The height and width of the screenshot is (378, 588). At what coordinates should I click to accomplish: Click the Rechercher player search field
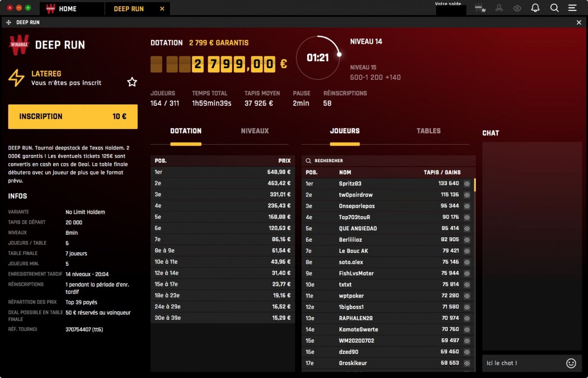point(389,161)
